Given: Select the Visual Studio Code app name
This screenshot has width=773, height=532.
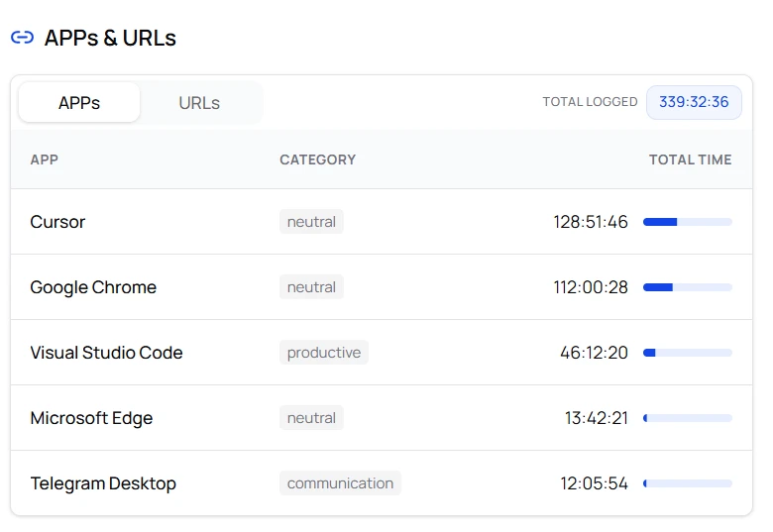Looking at the screenshot, I should coord(106,353).
